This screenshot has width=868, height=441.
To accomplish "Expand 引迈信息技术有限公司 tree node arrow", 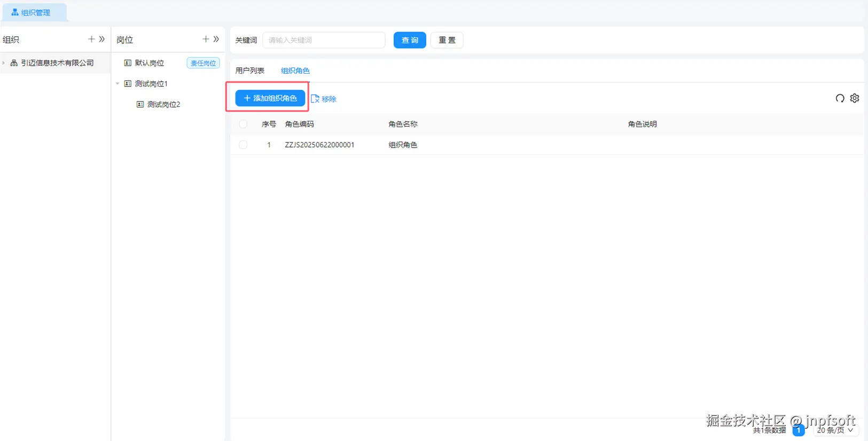I will tap(4, 63).
